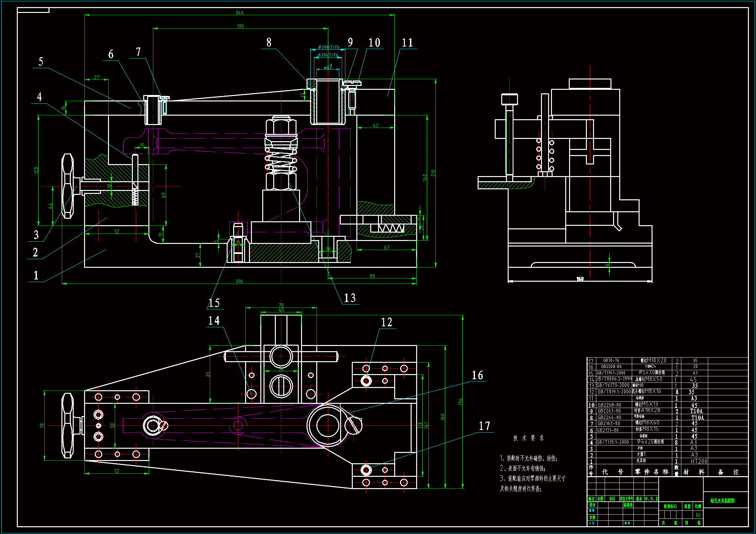Click the 钻孔夹具装配图 title block text
The height and width of the screenshot is (534, 756).
722,501
